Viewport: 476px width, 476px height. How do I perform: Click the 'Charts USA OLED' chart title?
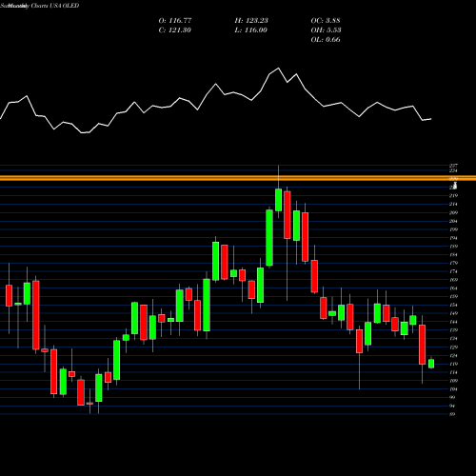55,6
